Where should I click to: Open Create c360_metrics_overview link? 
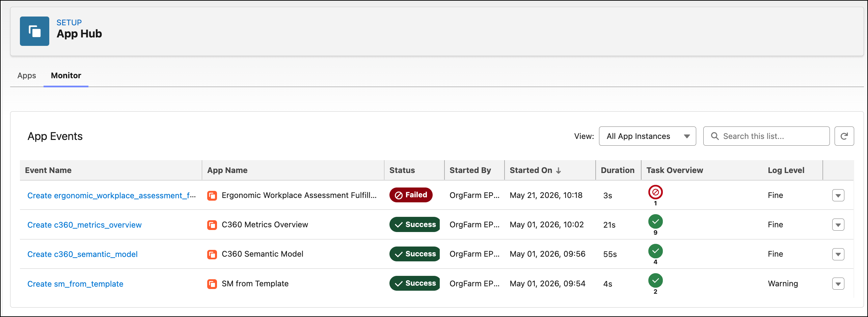[x=84, y=225]
